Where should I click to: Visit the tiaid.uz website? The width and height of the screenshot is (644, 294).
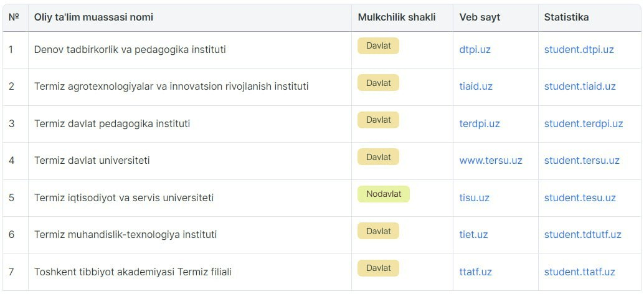pos(476,87)
